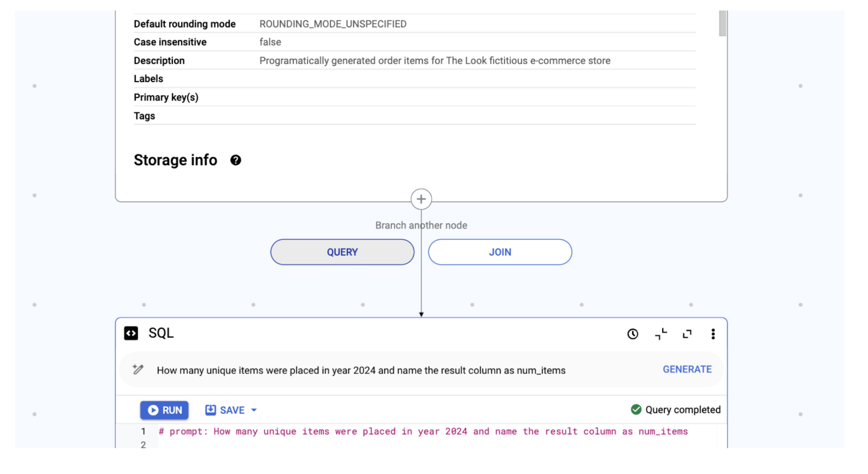Click into the natural language prompt field

tap(361, 370)
